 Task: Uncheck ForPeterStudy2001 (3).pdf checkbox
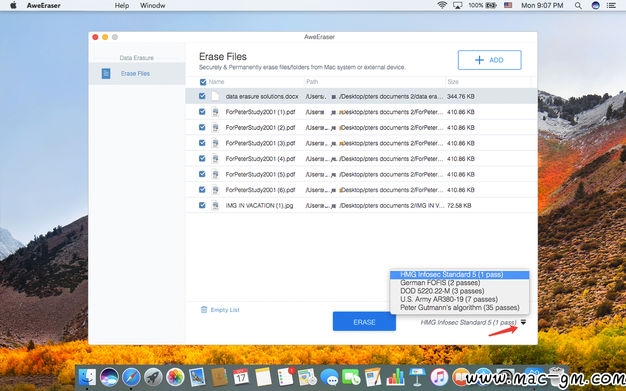[x=202, y=143]
